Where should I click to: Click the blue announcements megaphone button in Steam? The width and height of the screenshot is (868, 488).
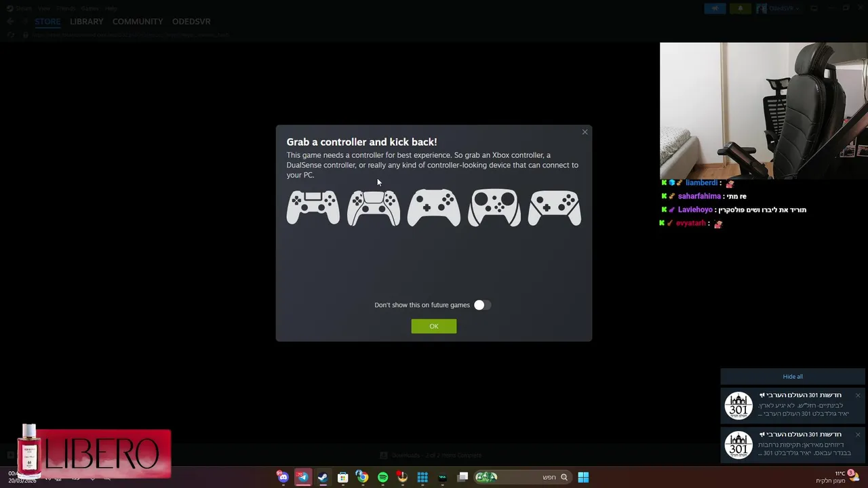tap(715, 8)
